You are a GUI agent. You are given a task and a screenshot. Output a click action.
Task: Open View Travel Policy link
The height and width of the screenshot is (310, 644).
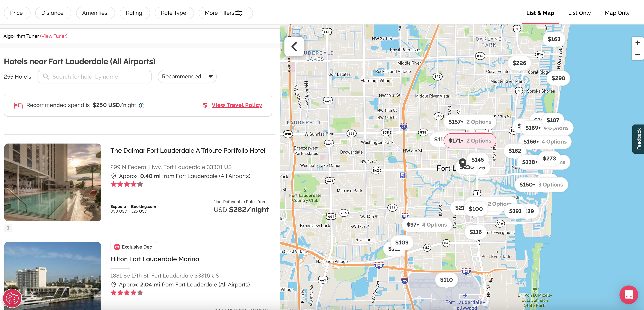click(237, 105)
